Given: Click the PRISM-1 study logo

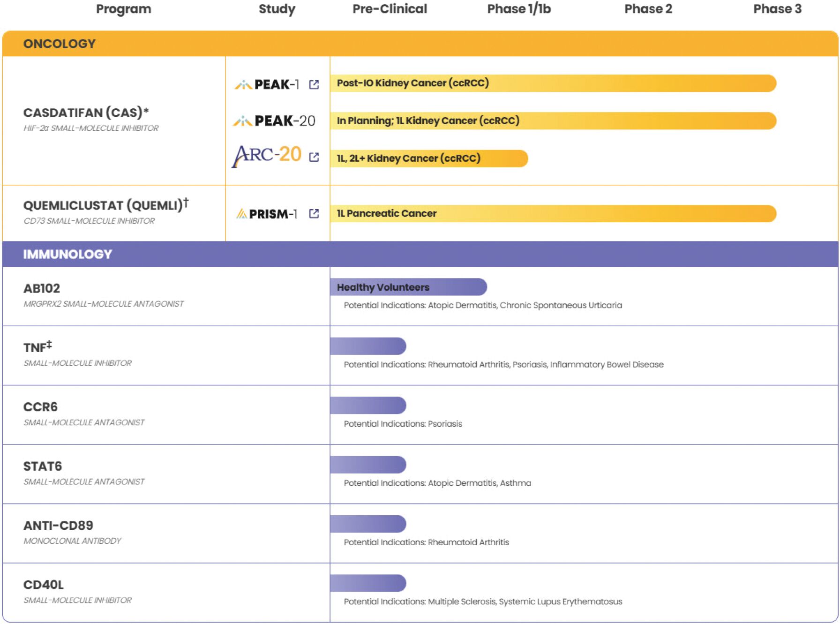Looking at the screenshot, I should [267, 214].
